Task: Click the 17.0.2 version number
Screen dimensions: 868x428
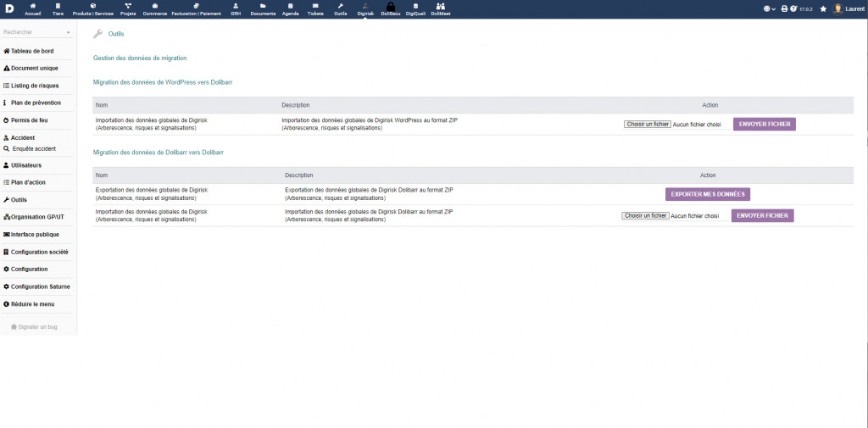Action: pyautogui.click(x=805, y=9)
